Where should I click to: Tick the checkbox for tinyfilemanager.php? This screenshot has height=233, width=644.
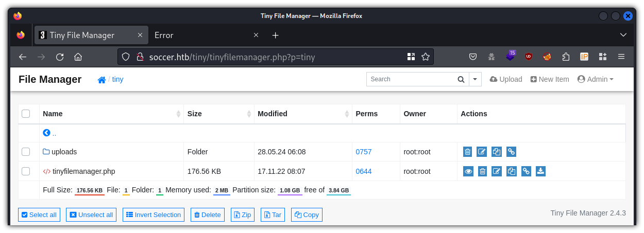[26, 171]
